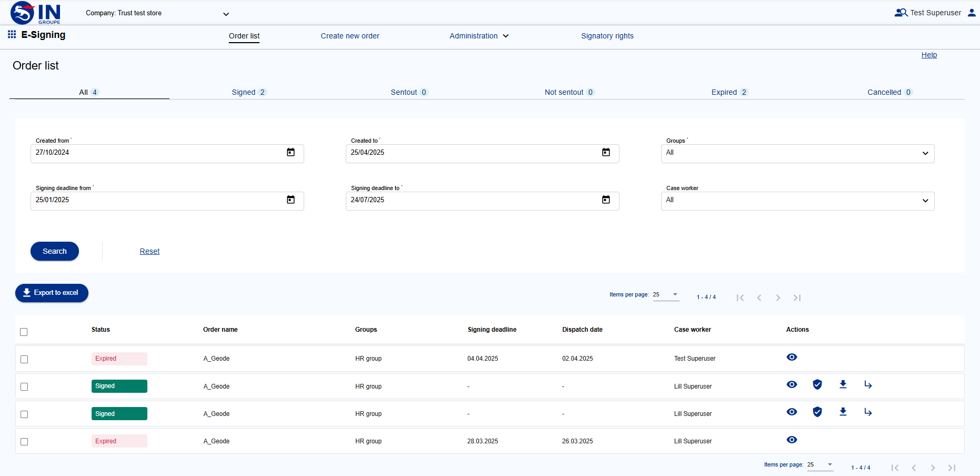Open calendar picker for Signing deadline to
Screen dimensions: 980x476
click(606, 200)
